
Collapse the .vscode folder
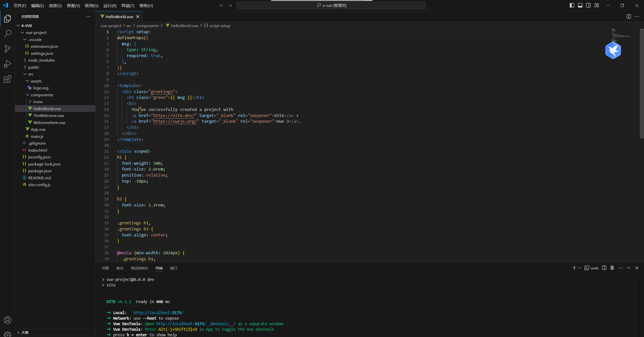pyautogui.click(x=55, y=39)
